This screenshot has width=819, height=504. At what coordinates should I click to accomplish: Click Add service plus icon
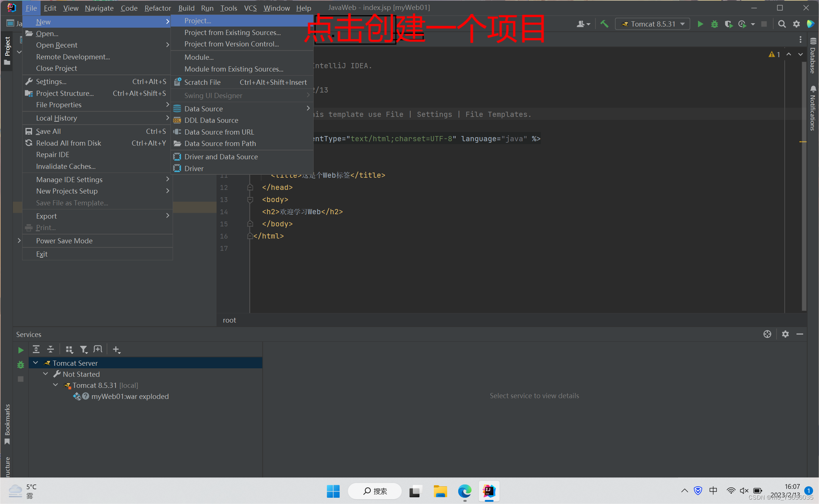[116, 349]
